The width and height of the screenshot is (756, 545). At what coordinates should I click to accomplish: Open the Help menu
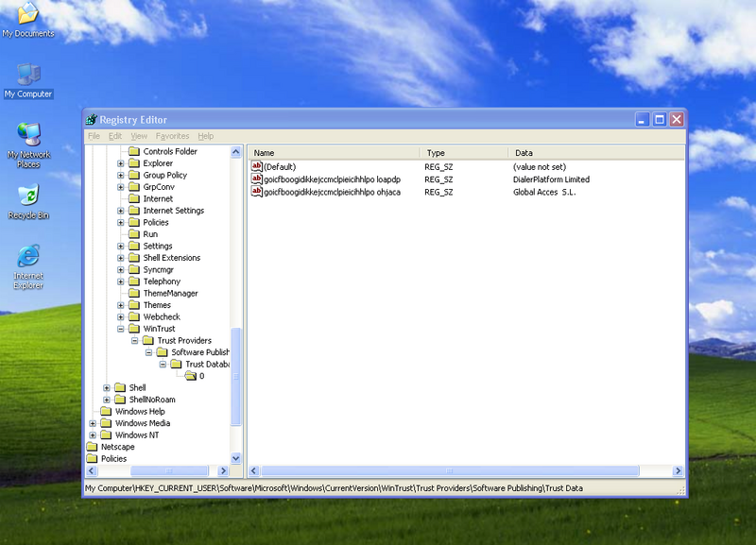pyautogui.click(x=206, y=136)
